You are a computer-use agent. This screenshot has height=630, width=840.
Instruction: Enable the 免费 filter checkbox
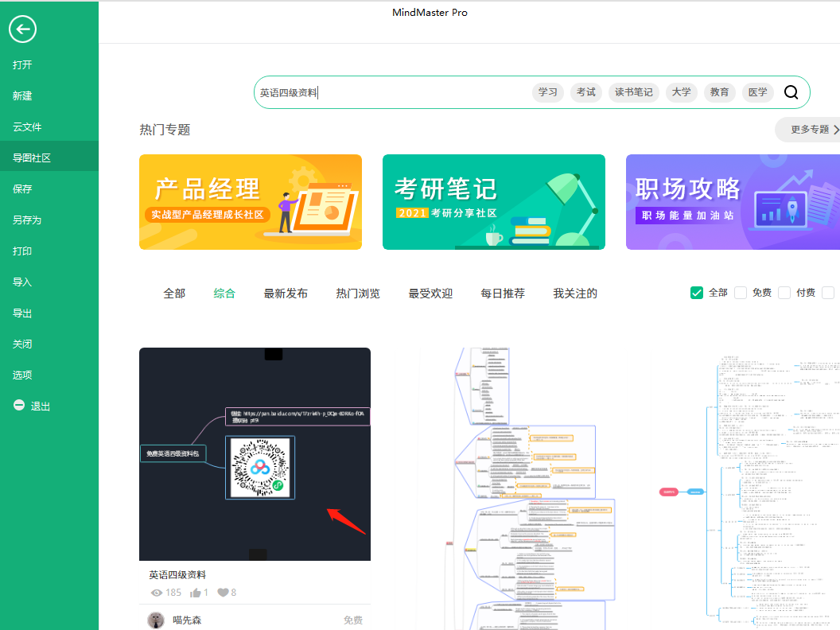pos(741,293)
